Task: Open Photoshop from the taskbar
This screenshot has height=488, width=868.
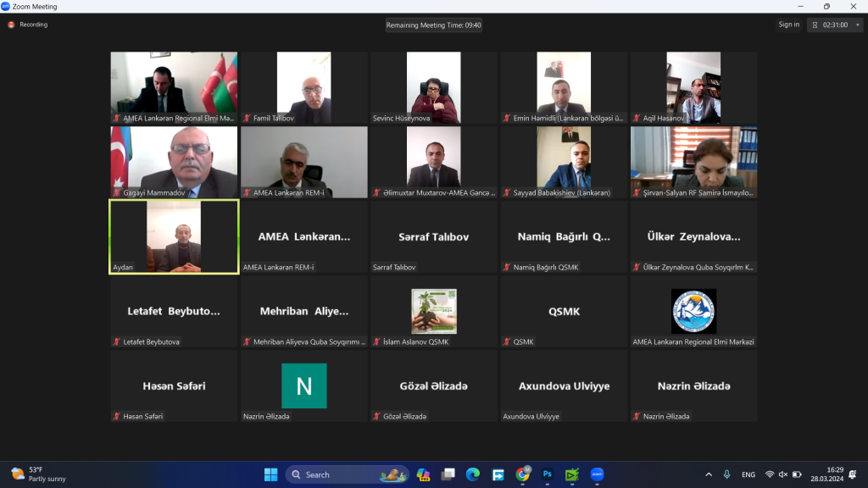Action: (x=547, y=474)
